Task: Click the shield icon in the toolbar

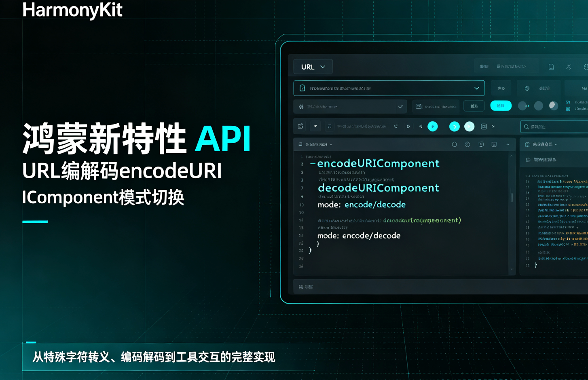Action: pos(315,126)
